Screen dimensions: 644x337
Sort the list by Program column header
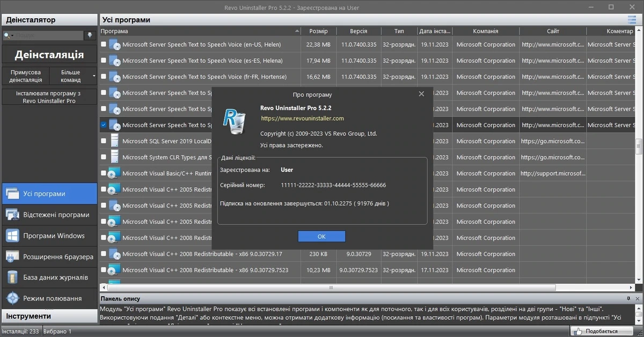(x=200, y=31)
